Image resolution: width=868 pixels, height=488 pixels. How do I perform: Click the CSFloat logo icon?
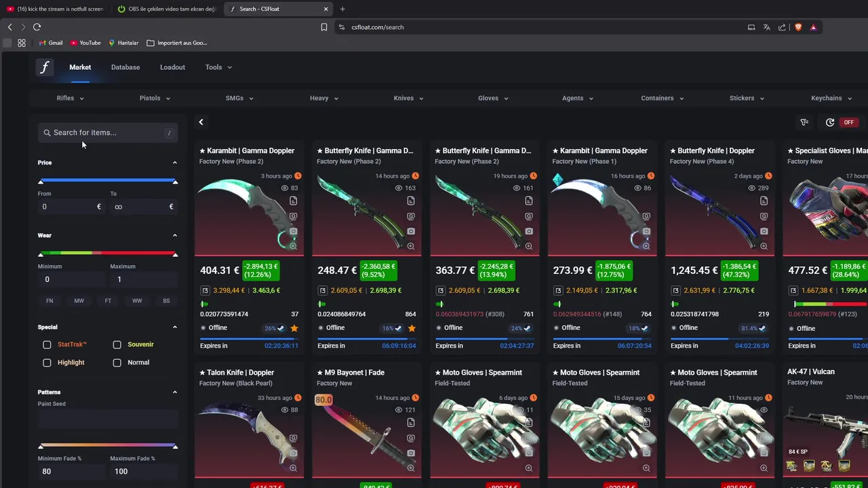[44, 67]
